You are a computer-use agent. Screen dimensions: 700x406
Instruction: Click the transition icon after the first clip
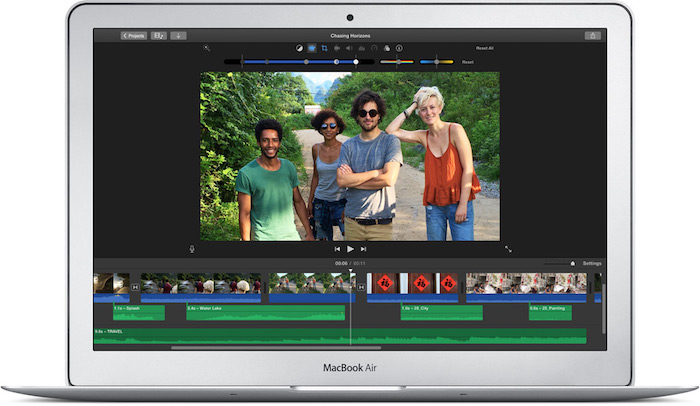point(135,287)
